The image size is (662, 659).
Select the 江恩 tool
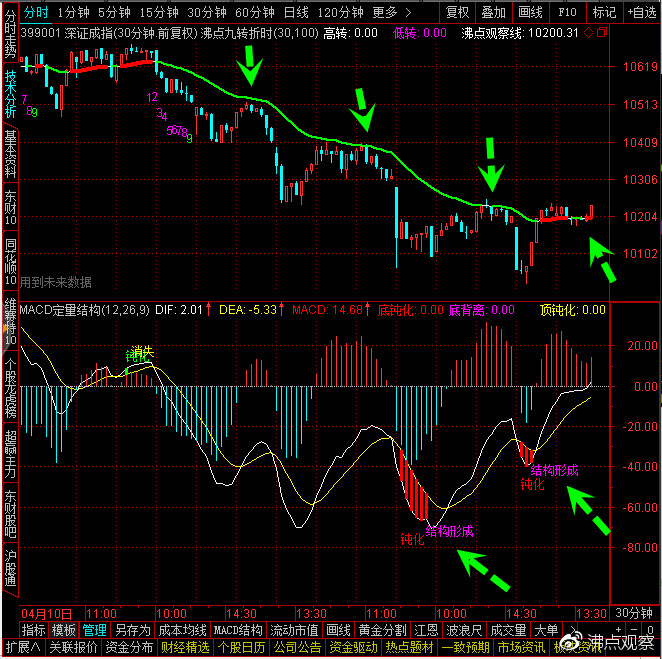426,631
